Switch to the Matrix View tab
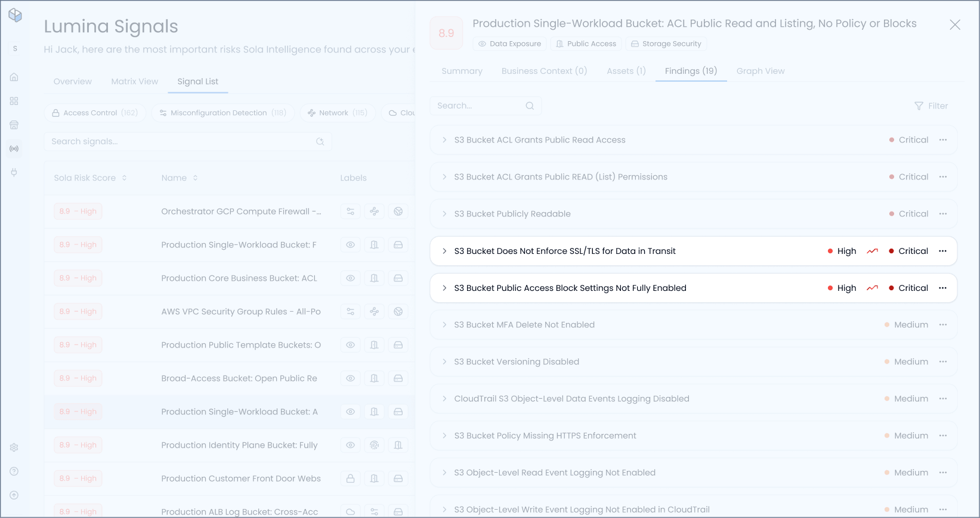Image resolution: width=980 pixels, height=518 pixels. point(135,82)
